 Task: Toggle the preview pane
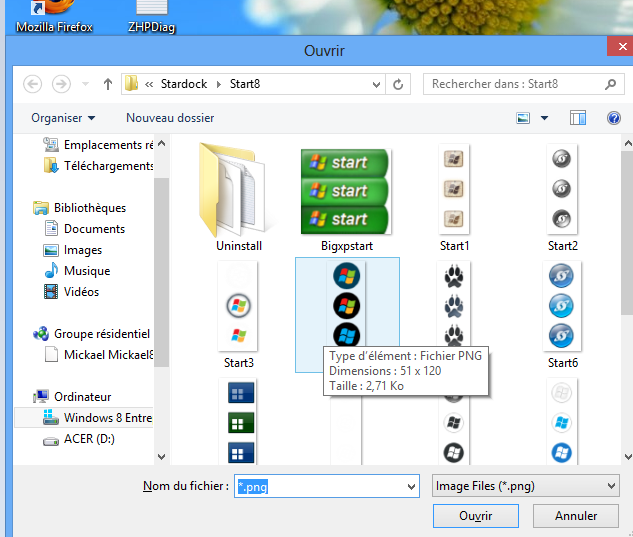point(578,118)
